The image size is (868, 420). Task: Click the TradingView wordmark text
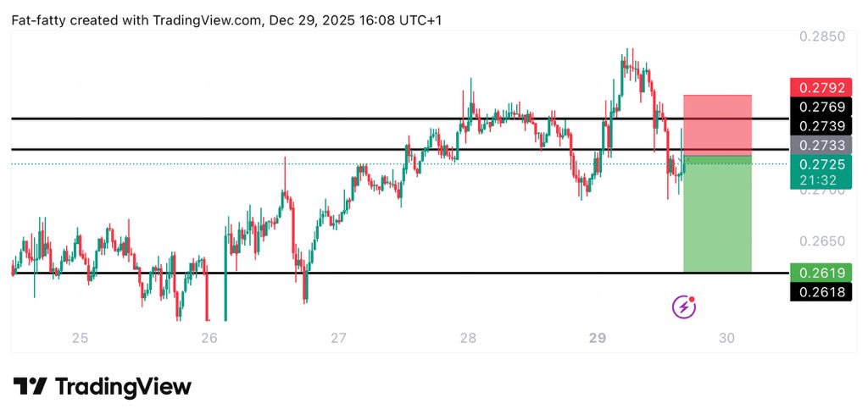coord(124,387)
